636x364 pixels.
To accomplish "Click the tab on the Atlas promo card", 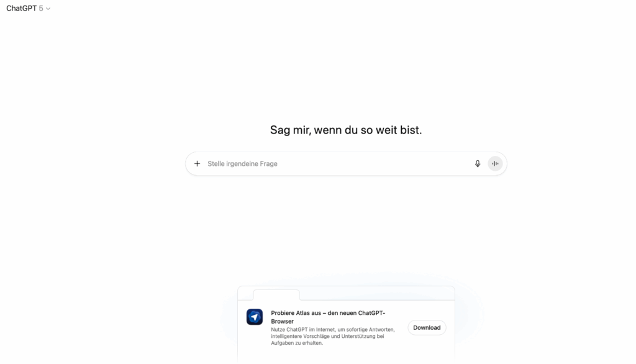I will click(276, 294).
